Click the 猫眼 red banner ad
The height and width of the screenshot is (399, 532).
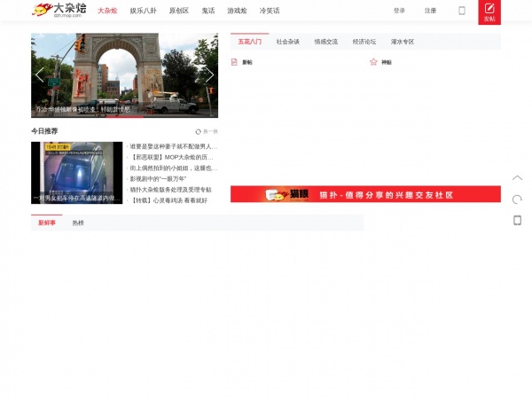[365, 194]
